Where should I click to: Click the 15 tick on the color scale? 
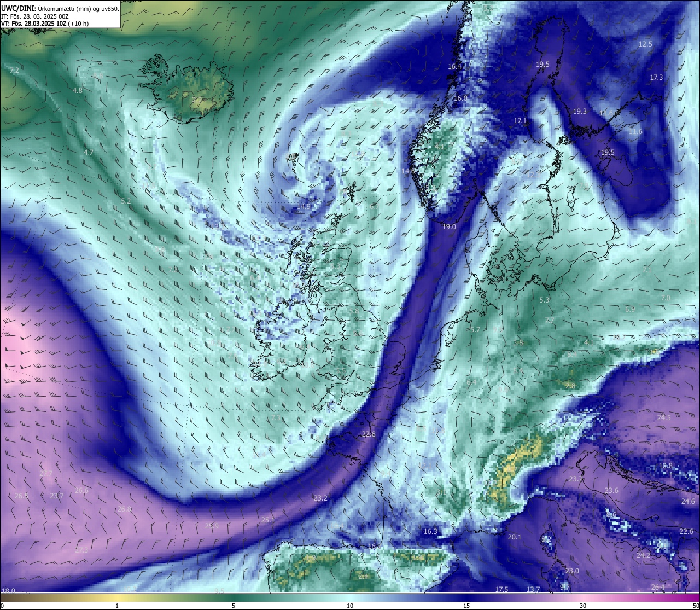(466, 606)
